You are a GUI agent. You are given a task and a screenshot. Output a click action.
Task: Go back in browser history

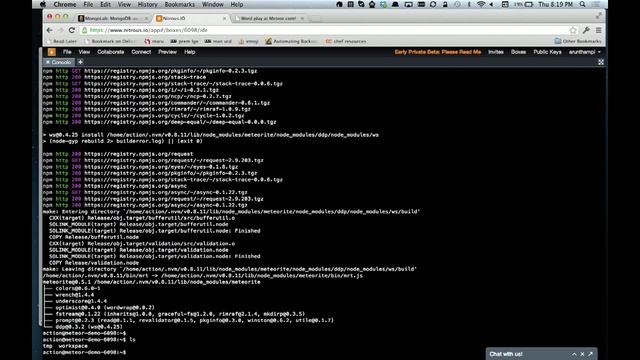[x=49, y=30]
